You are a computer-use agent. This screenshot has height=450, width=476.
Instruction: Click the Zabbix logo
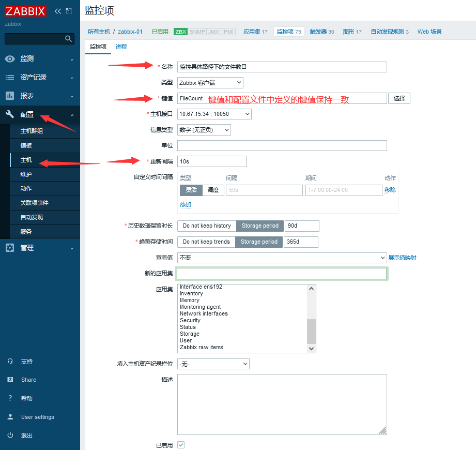click(x=25, y=11)
